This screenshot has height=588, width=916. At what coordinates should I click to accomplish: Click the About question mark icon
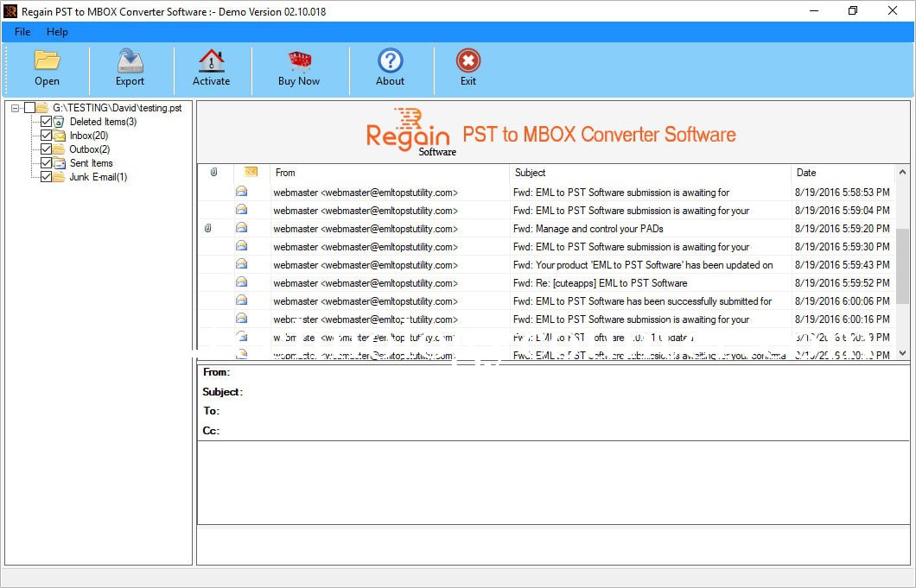click(x=391, y=60)
